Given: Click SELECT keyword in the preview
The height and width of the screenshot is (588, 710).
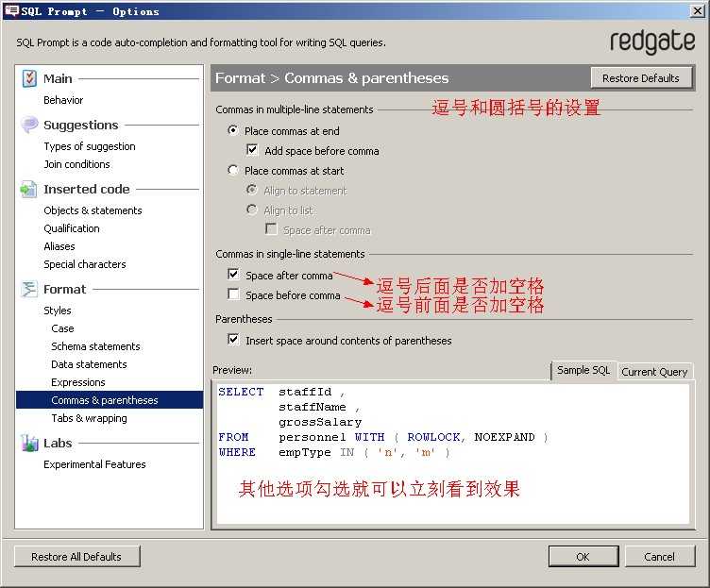Looking at the screenshot, I should click(241, 392).
